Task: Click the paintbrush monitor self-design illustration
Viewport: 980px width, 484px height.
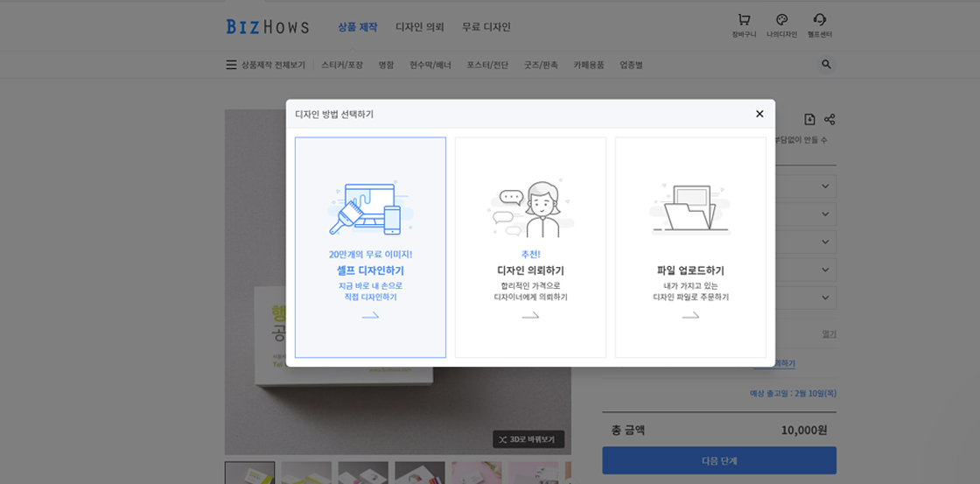Action: click(x=371, y=209)
